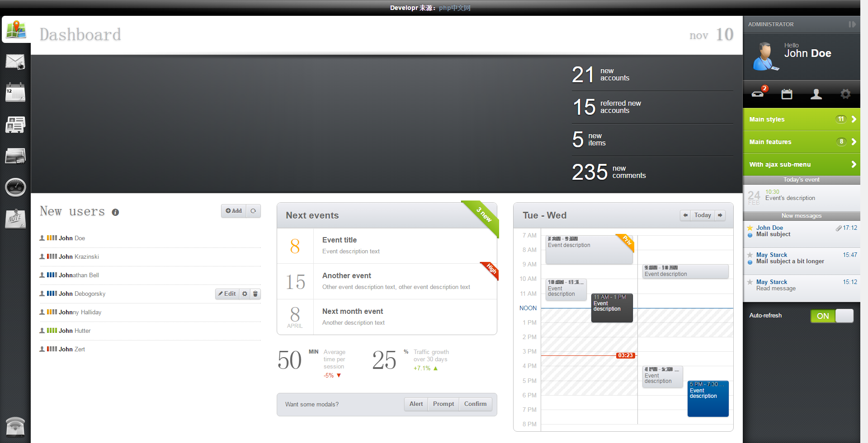The width and height of the screenshot is (868, 443).
Task: Open the mail envelope icon in sidebar
Action: (15, 61)
